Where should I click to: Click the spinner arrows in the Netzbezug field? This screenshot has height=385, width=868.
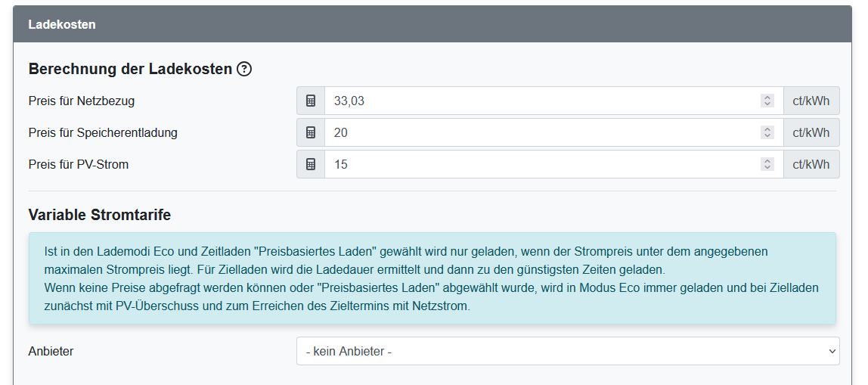click(x=767, y=101)
